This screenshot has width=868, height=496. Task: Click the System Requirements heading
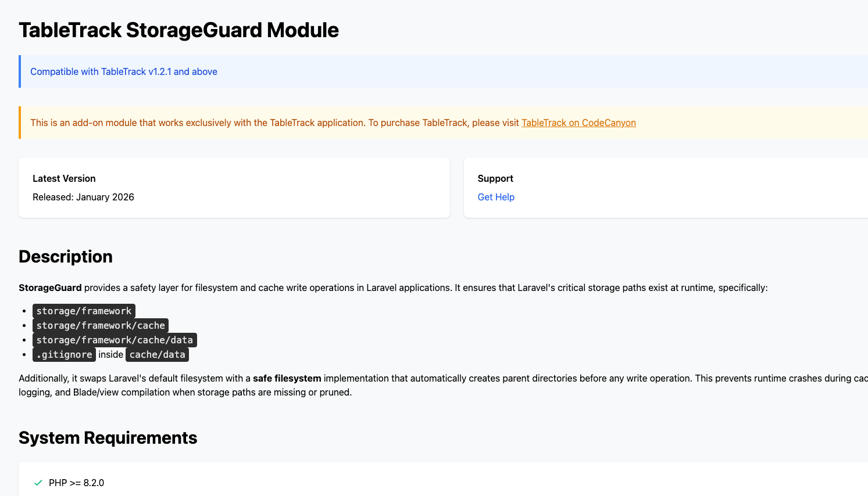108,438
